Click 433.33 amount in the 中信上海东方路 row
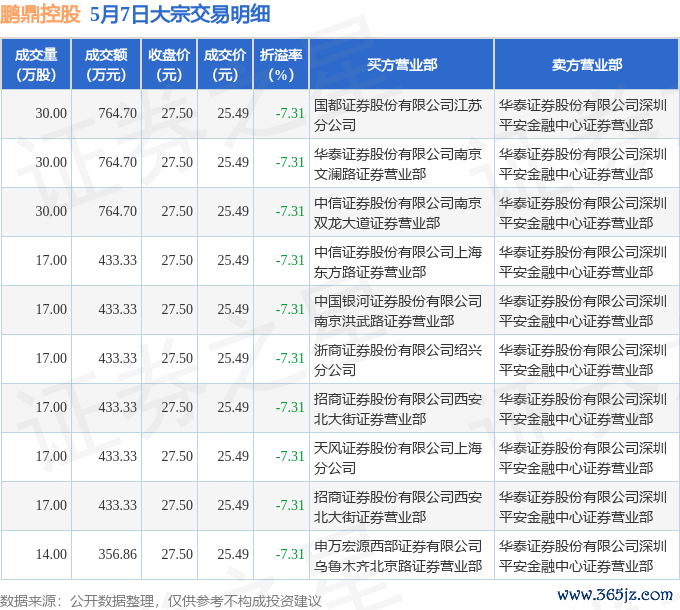 tap(117, 260)
